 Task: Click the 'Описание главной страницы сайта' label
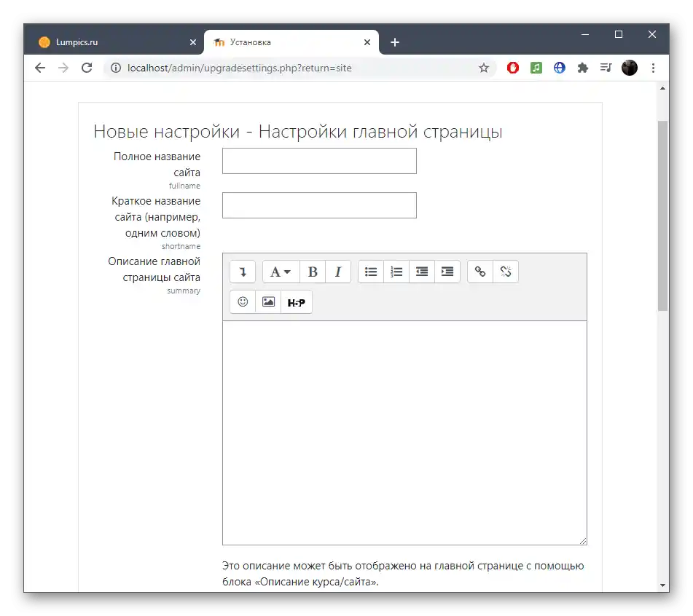(x=154, y=269)
